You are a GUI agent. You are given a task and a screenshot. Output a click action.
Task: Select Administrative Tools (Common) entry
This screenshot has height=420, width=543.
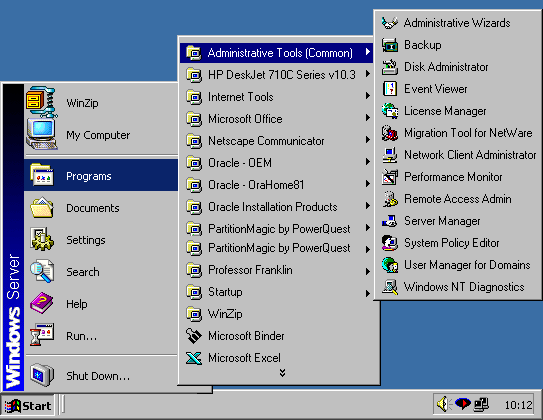[276, 53]
